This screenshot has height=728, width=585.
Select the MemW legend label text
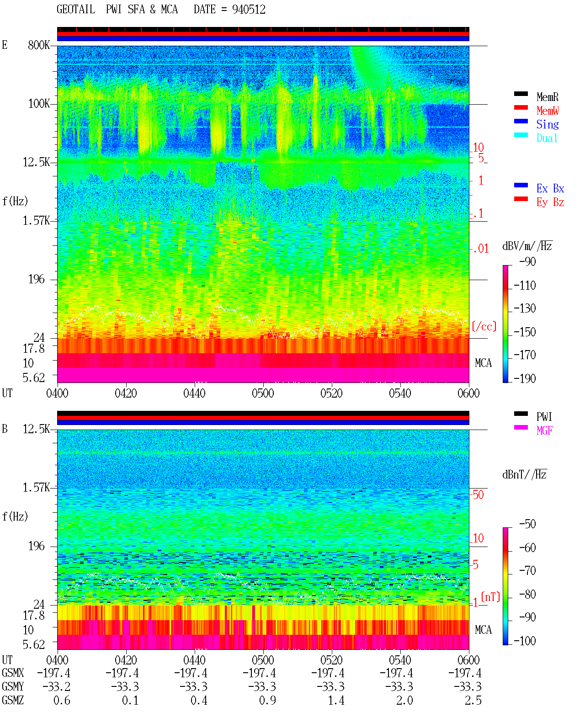click(x=548, y=111)
